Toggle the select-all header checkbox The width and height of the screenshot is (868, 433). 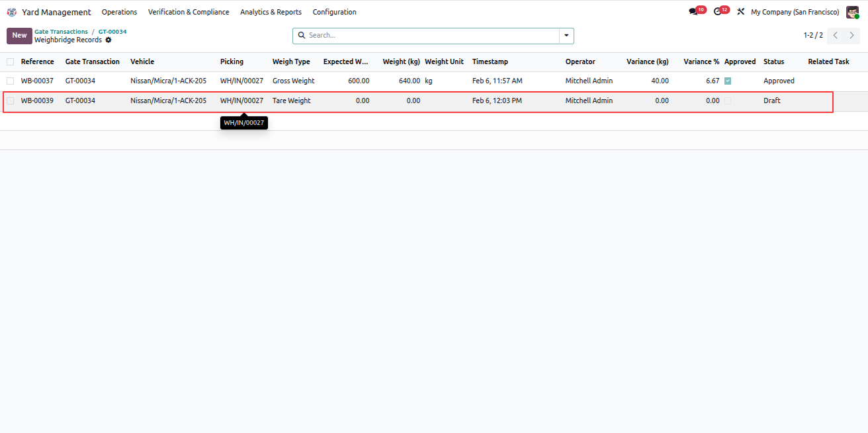(x=10, y=61)
